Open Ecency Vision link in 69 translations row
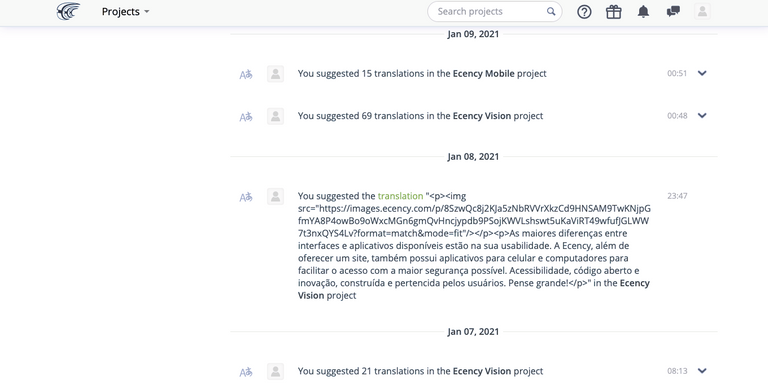 point(481,116)
